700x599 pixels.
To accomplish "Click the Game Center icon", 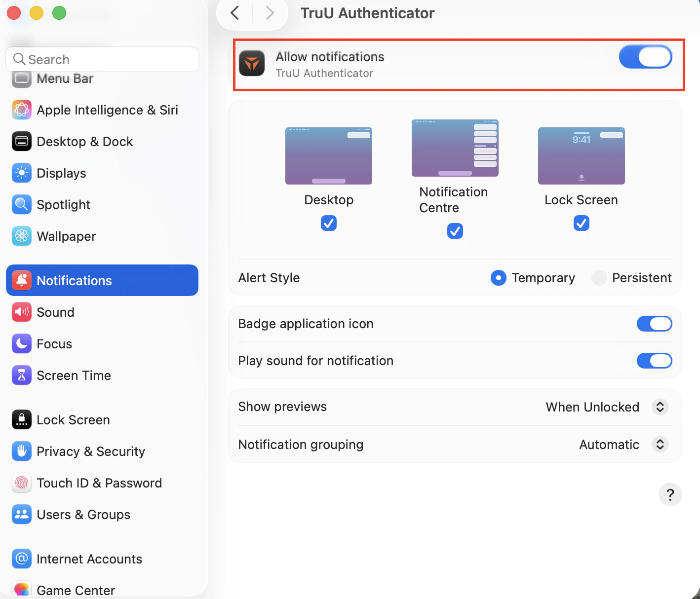I will [x=22, y=590].
